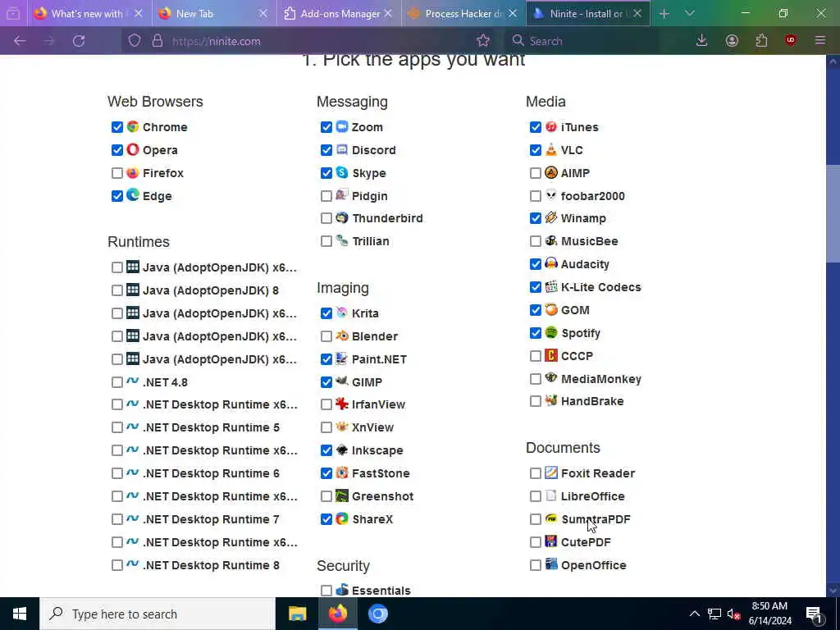Go back to the previous page
840x630 pixels.
point(20,41)
